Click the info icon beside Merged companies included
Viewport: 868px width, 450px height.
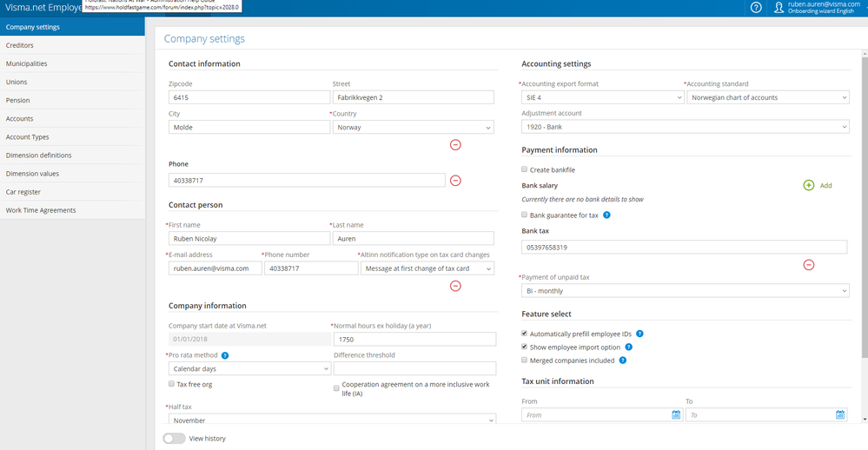coord(623,361)
